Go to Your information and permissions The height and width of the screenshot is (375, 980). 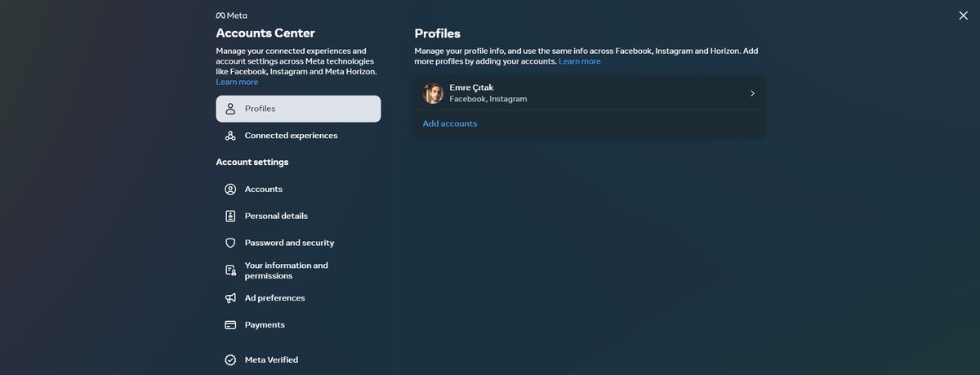click(x=286, y=270)
